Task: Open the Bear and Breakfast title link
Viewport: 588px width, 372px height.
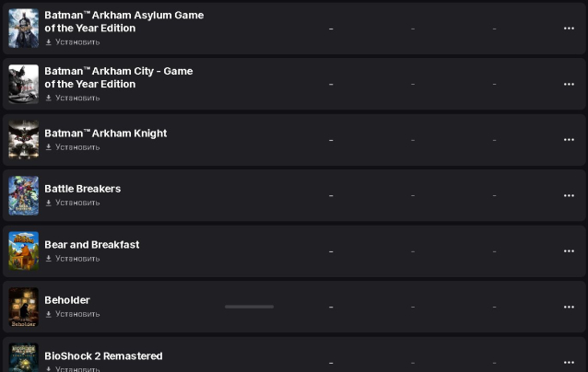Action: pyautogui.click(x=92, y=245)
